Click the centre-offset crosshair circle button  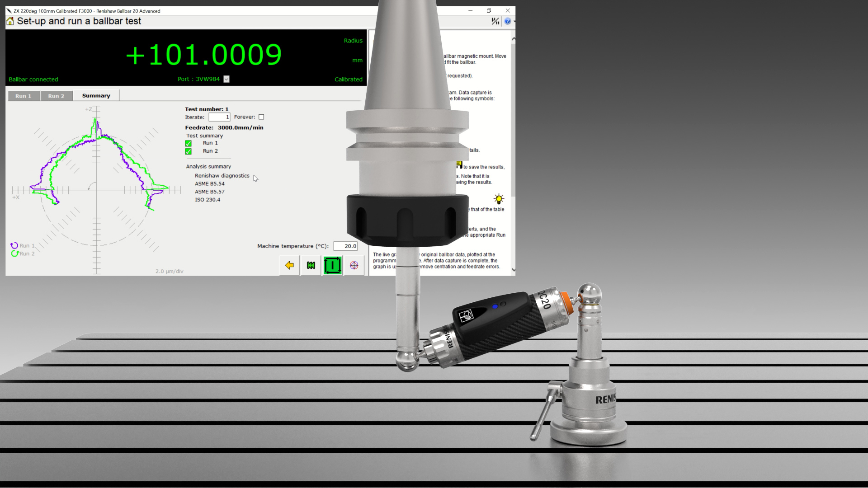coord(354,265)
